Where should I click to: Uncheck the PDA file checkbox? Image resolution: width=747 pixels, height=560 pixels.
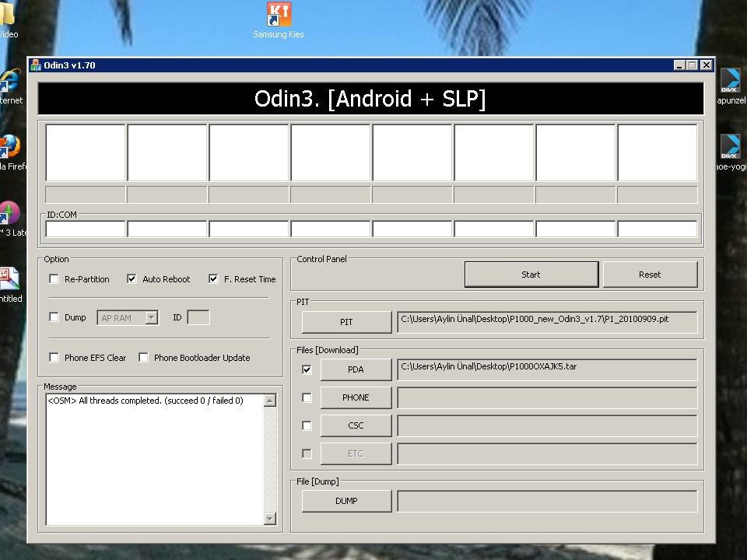307,369
